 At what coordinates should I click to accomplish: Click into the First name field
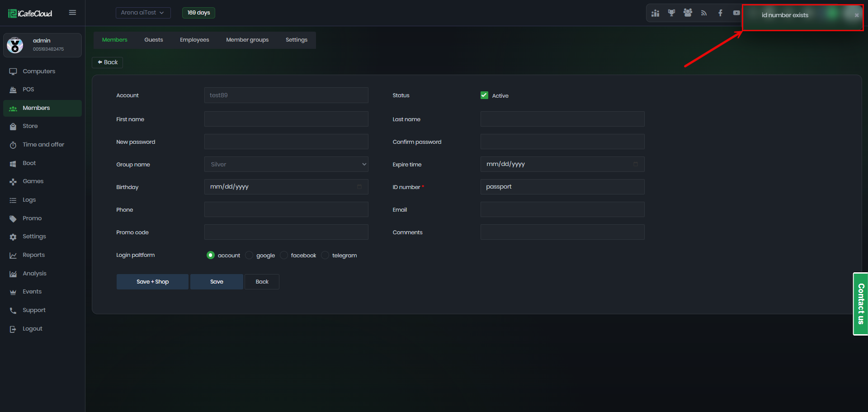tap(286, 119)
